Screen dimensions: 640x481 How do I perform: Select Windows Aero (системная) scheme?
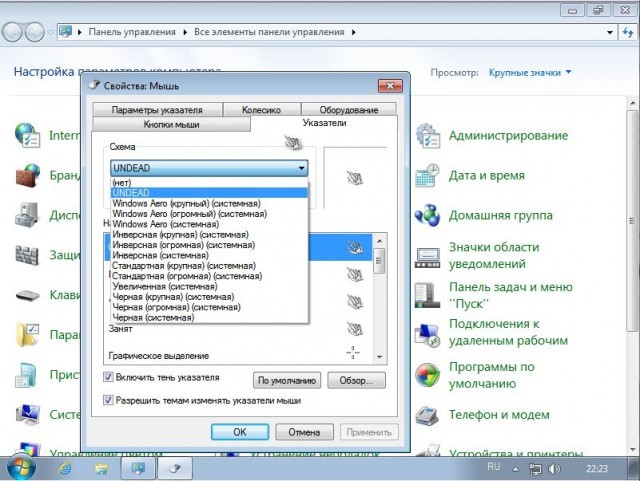pos(209,224)
